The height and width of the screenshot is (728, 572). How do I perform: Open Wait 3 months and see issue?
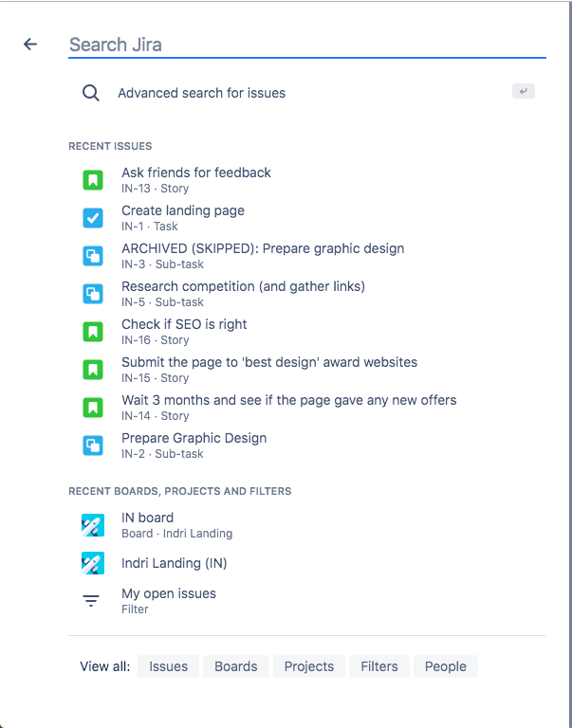pos(307,408)
